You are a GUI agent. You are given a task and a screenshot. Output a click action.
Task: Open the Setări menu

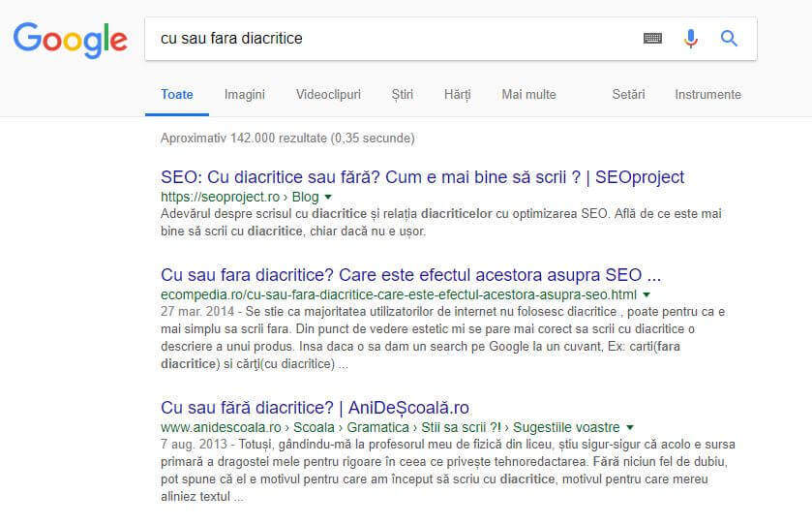coord(628,94)
